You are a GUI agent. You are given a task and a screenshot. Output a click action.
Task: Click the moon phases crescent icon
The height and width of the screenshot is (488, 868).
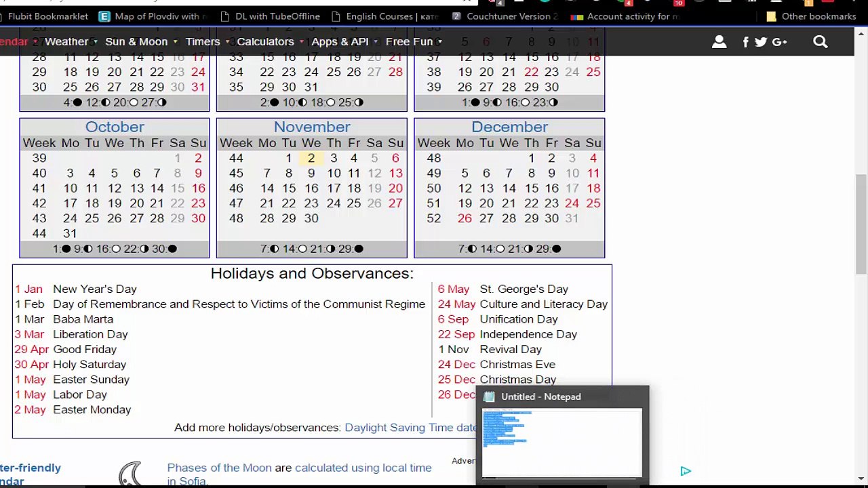(x=130, y=474)
